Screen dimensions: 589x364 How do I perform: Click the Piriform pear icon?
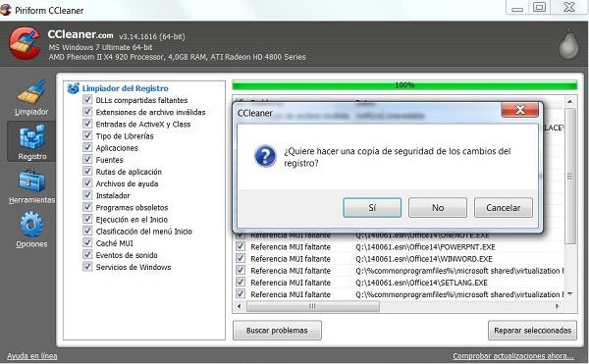click(568, 44)
